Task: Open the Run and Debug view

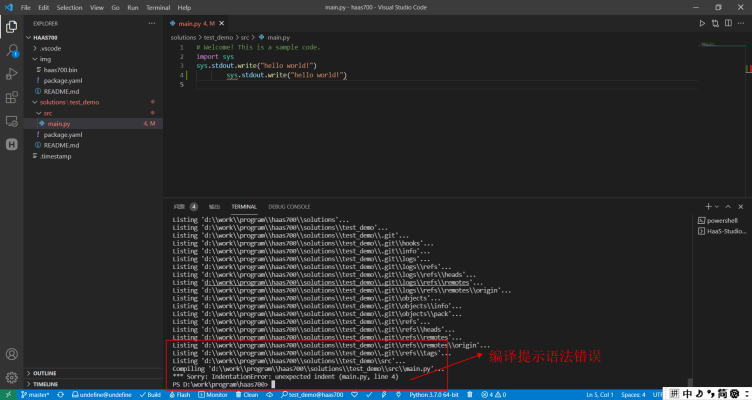Action: pyautogui.click(x=12, y=73)
